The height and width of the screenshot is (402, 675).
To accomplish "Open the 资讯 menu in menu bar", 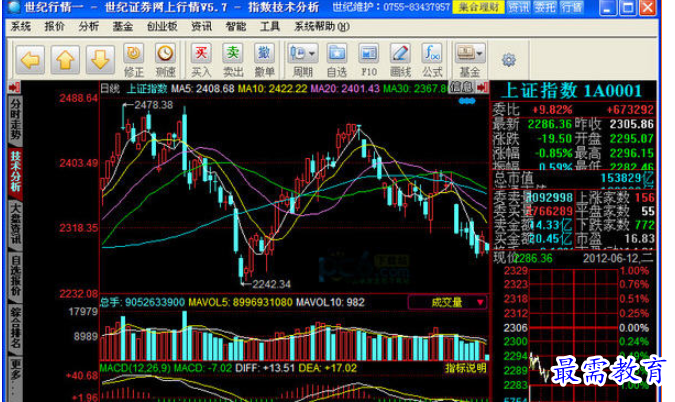I will pyautogui.click(x=201, y=27).
